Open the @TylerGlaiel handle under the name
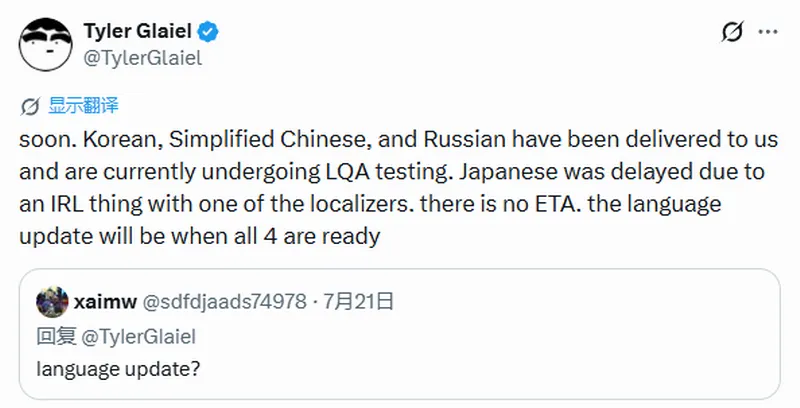This screenshot has width=800, height=408. [x=143, y=58]
